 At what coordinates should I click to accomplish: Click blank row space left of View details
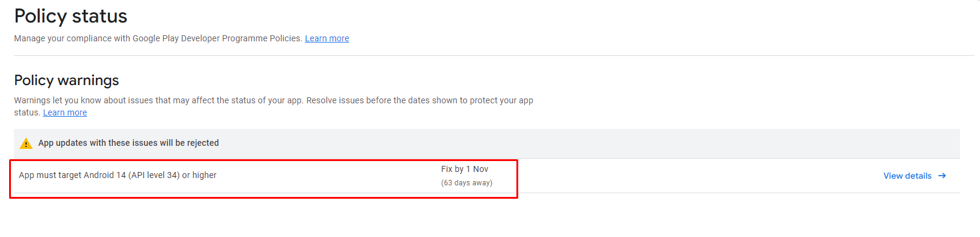(x=686, y=176)
